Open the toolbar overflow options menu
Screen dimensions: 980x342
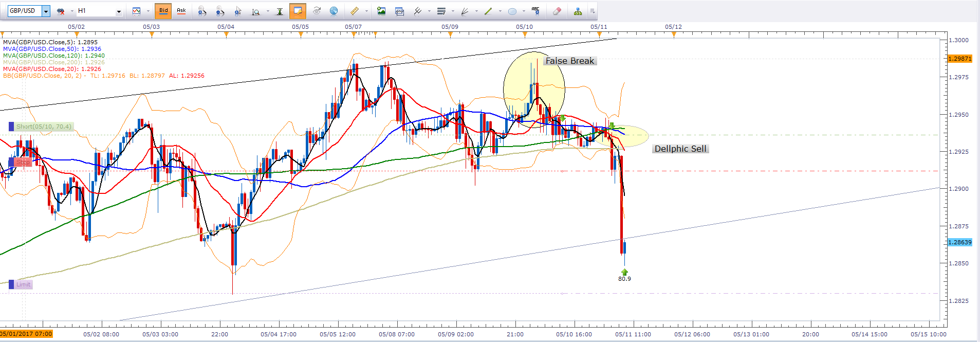(x=593, y=11)
